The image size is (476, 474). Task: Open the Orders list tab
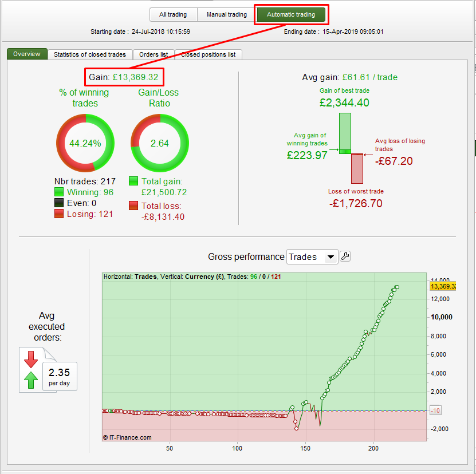[154, 54]
